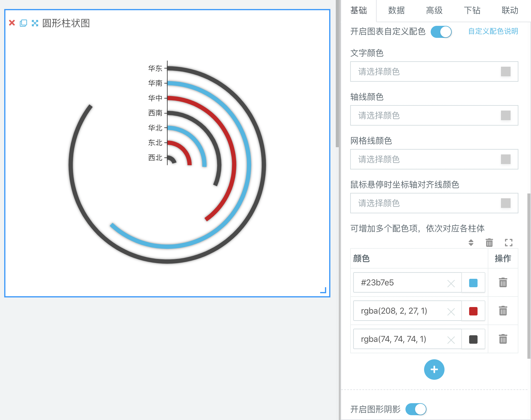Click the trash icon above the color table
531x420 pixels.
click(x=489, y=242)
